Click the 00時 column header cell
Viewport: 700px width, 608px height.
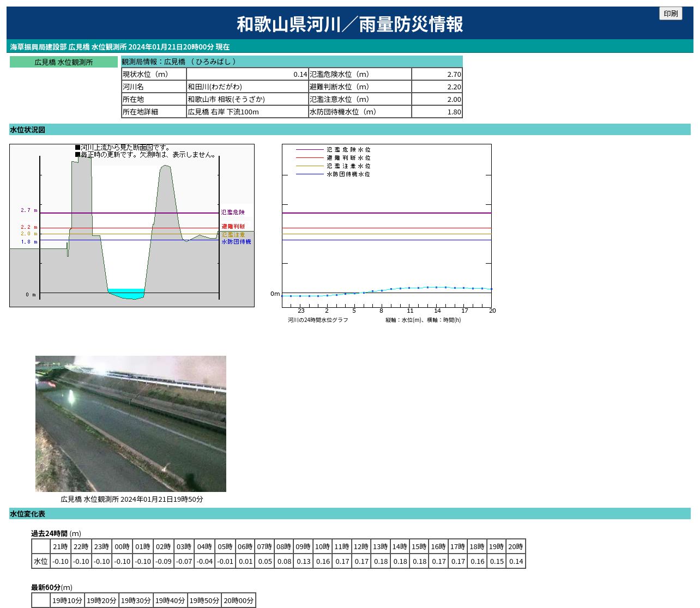[x=123, y=546]
